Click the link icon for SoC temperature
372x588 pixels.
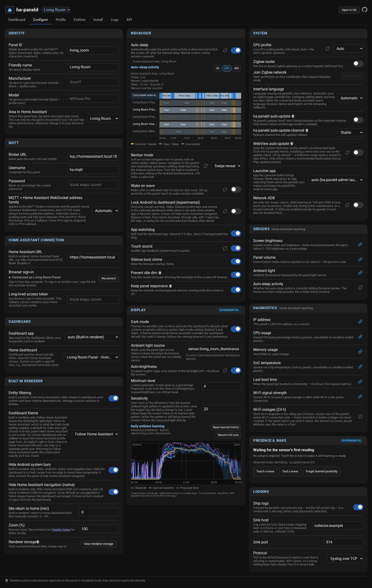(x=360, y=367)
